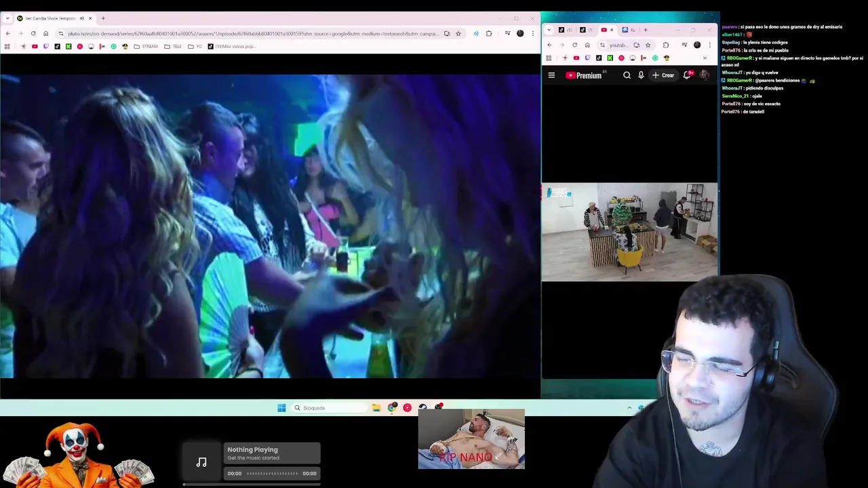Open Steam from the taskbar
This screenshot has height=488, width=868.
(x=422, y=407)
